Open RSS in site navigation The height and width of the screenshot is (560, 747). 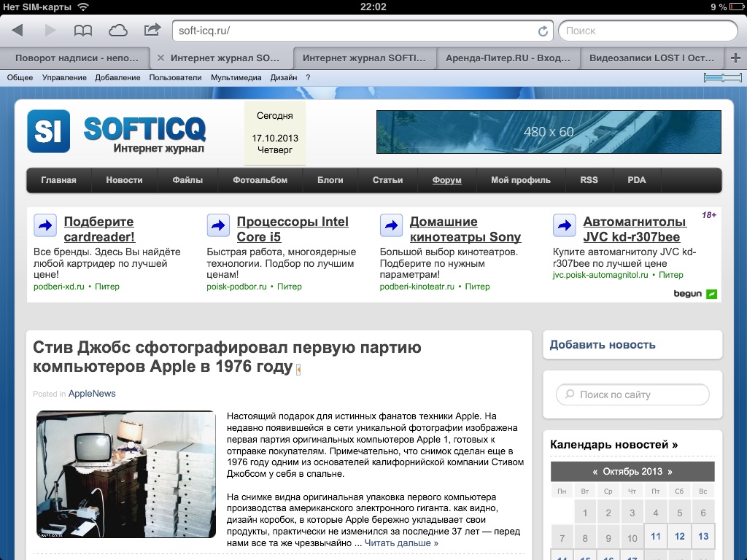[589, 180]
